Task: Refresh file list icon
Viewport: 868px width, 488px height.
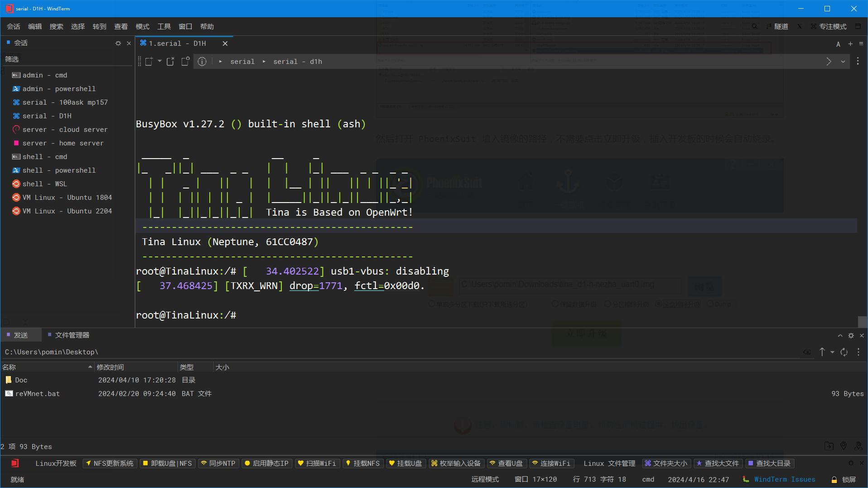Action: tap(844, 352)
